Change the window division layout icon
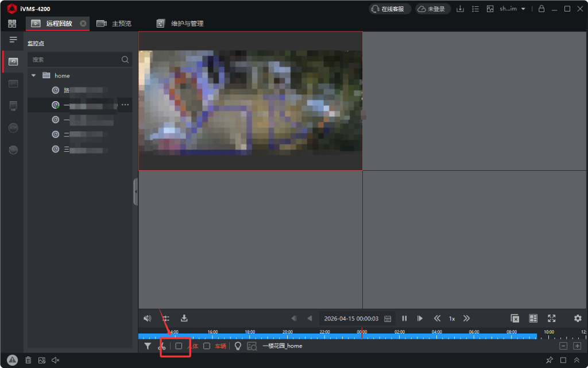 coord(533,319)
